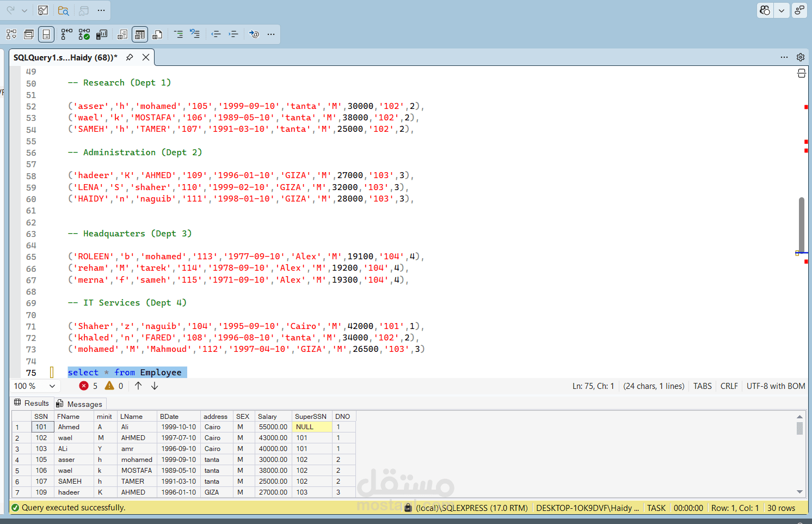Click the split editor window icon
Image resolution: width=812 pixels, height=524 pixels.
tap(802, 73)
